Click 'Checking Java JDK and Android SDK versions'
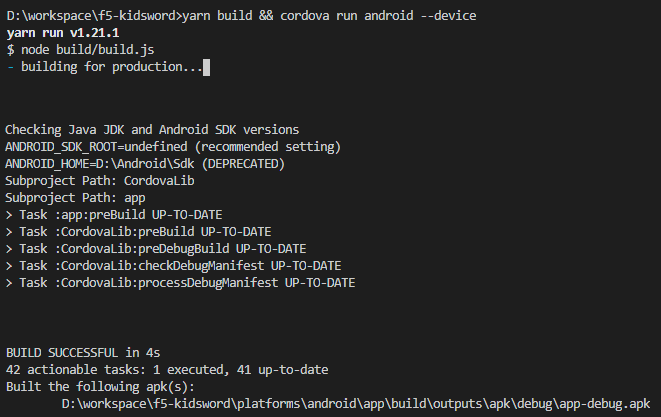 point(152,129)
